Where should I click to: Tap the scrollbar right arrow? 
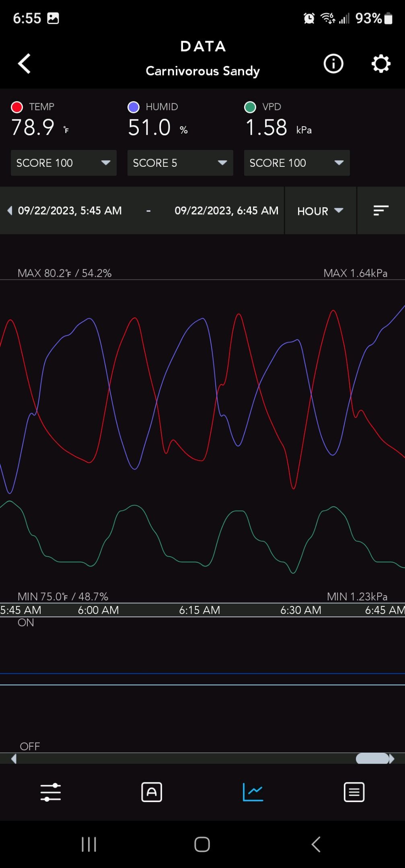[392, 759]
